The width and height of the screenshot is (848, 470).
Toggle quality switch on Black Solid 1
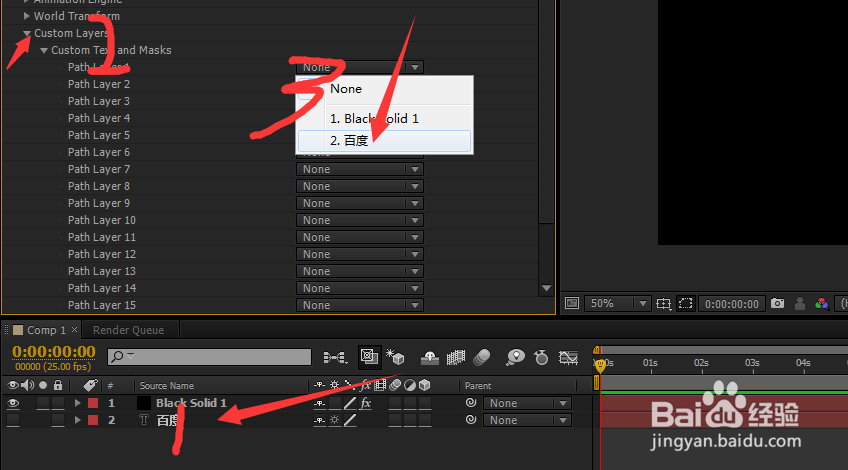click(x=350, y=403)
